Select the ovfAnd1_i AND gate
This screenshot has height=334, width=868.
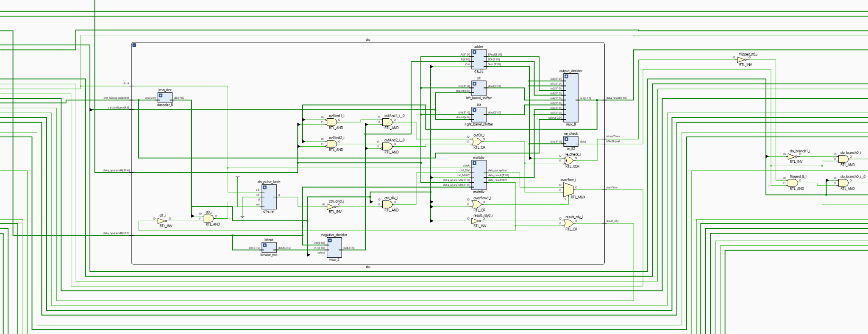click(332, 122)
